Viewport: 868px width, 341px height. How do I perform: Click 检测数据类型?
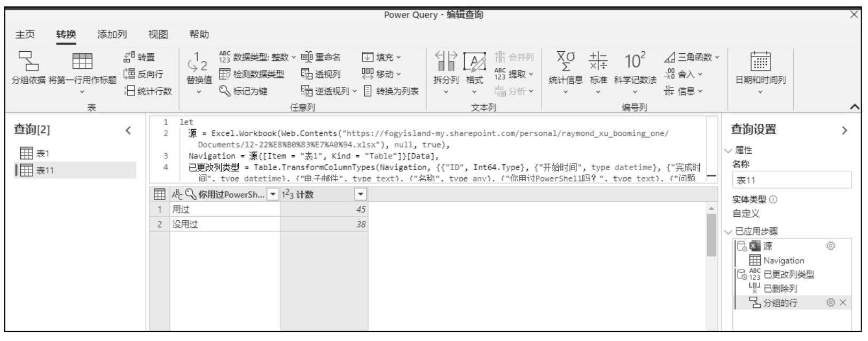point(252,74)
